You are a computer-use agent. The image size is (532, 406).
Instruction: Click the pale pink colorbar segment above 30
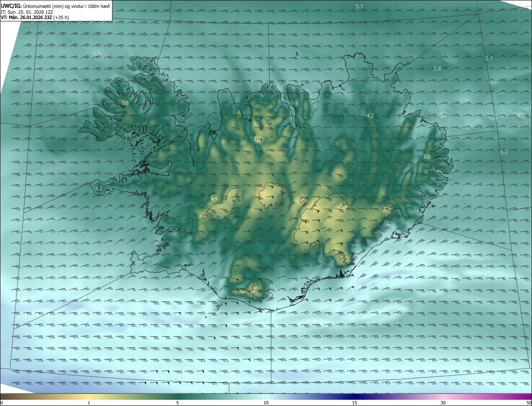click(x=443, y=396)
